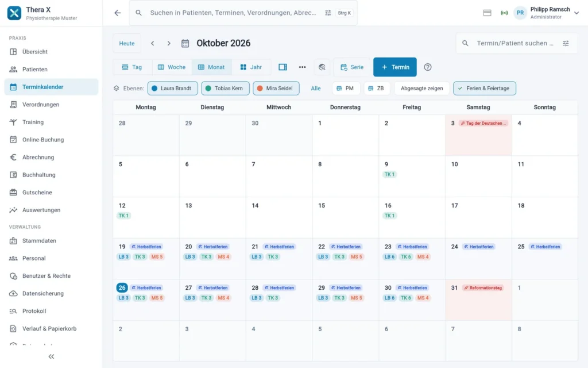This screenshot has width=588, height=368.
Task: Go to the next month arrow
Action: 169,43
